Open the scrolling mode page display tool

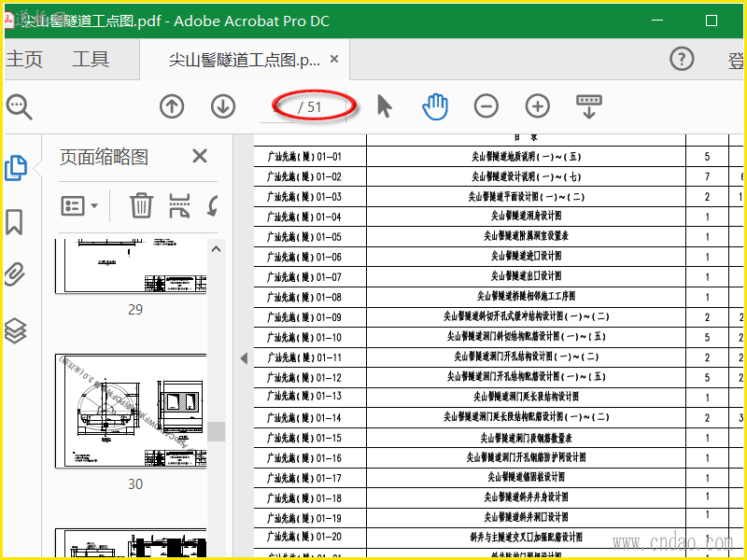pyautogui.click(x=589, y=106)
